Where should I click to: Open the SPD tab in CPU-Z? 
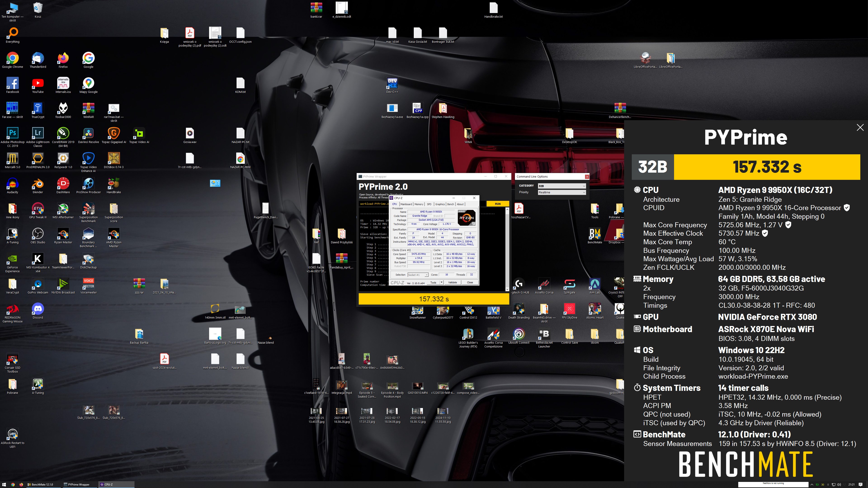[429, 204]
